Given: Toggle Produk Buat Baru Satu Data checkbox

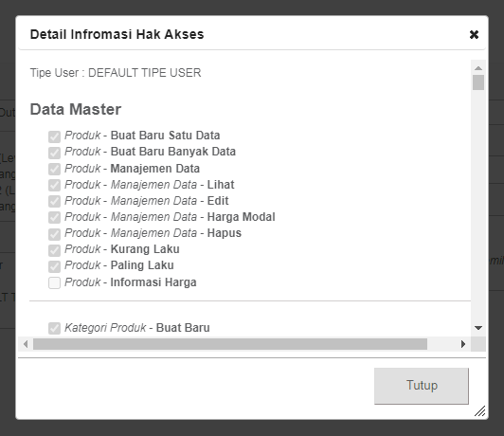Looking at the screenshot, I should click(x=54, y=136).
